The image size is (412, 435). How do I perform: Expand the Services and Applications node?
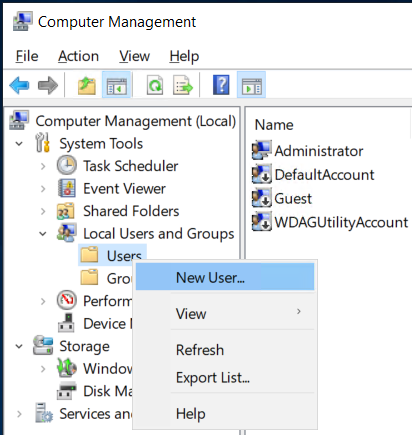[19, 414]
